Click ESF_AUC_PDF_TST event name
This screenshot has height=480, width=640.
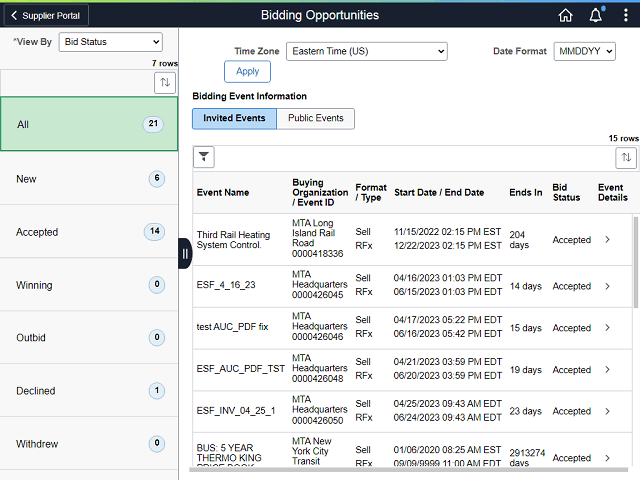click(x=240, y=369)
